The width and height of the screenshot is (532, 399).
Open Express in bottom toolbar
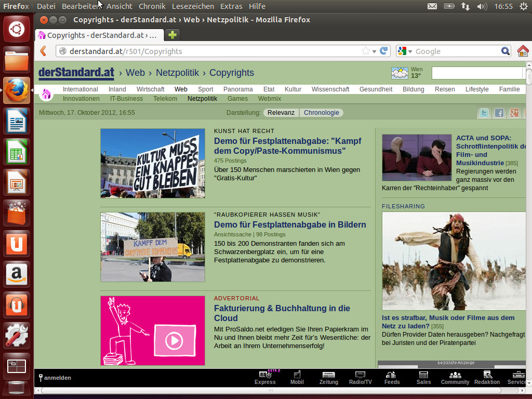[x=265, y=378]
